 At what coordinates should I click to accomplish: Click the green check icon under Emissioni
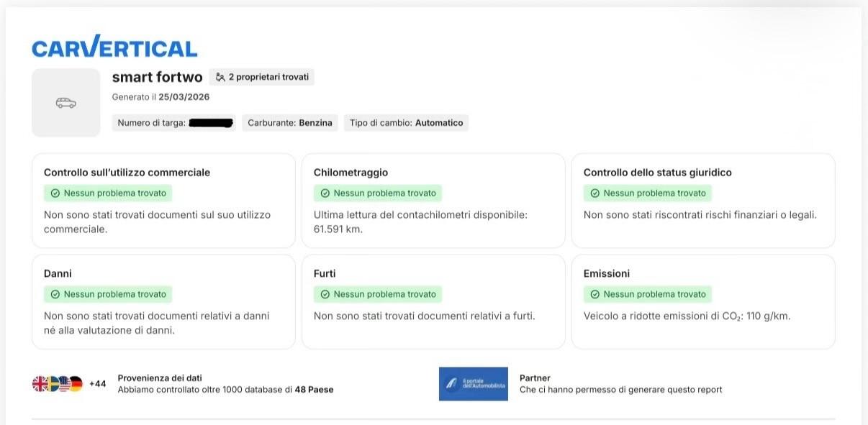[x=595, y=294]
